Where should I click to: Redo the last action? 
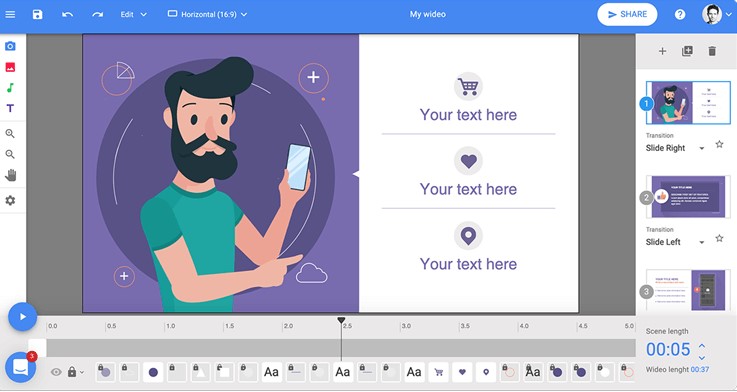point(97,15)
